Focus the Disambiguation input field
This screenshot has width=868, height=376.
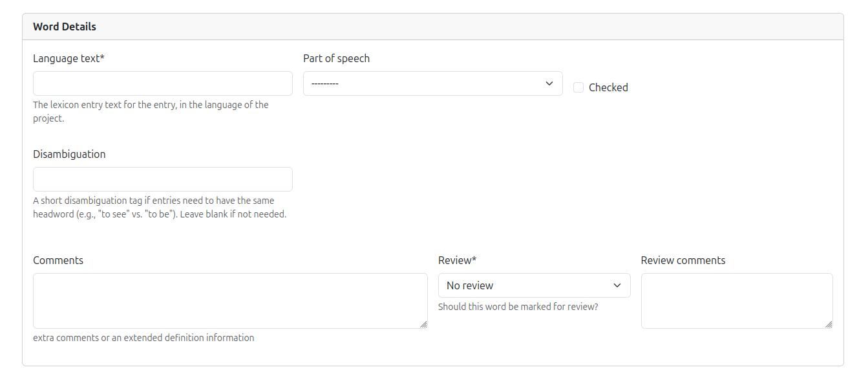click(163, 179)
